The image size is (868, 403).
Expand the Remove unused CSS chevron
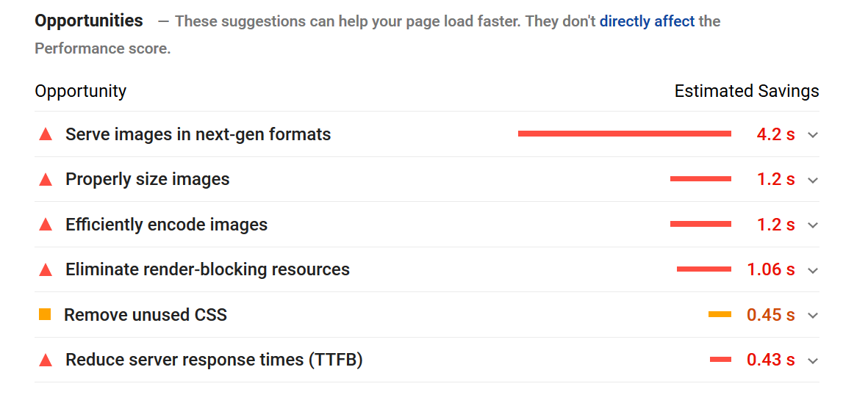tap(812, 315)
